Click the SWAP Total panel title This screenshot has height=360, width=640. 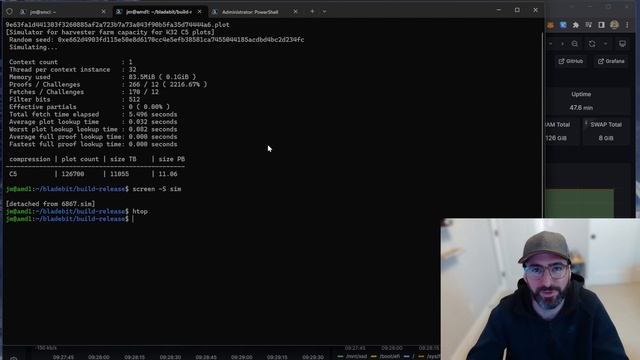coord(606,124)
